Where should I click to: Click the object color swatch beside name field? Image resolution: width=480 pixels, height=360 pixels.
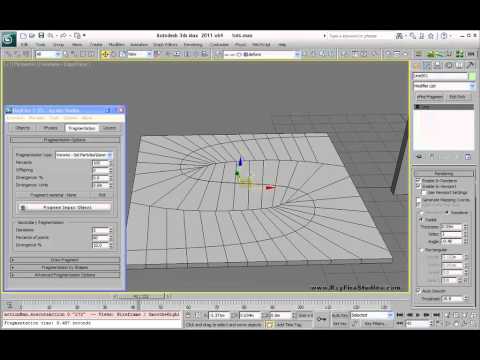pos(472,76)
